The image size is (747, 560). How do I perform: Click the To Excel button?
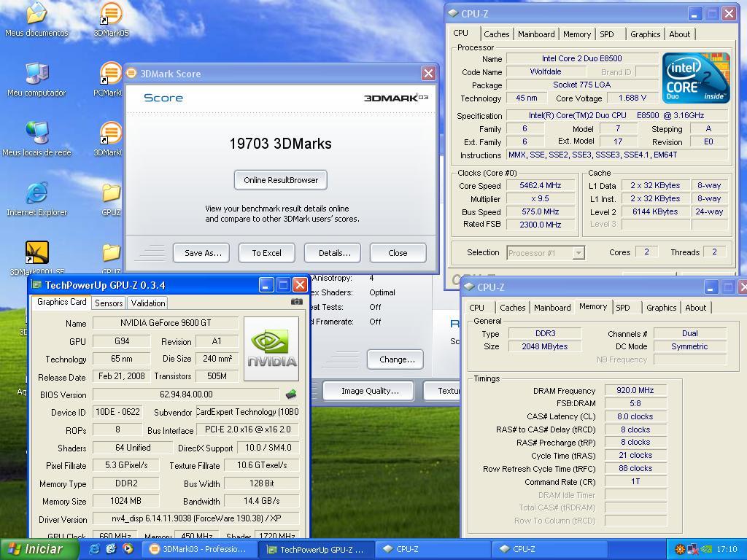267,253
